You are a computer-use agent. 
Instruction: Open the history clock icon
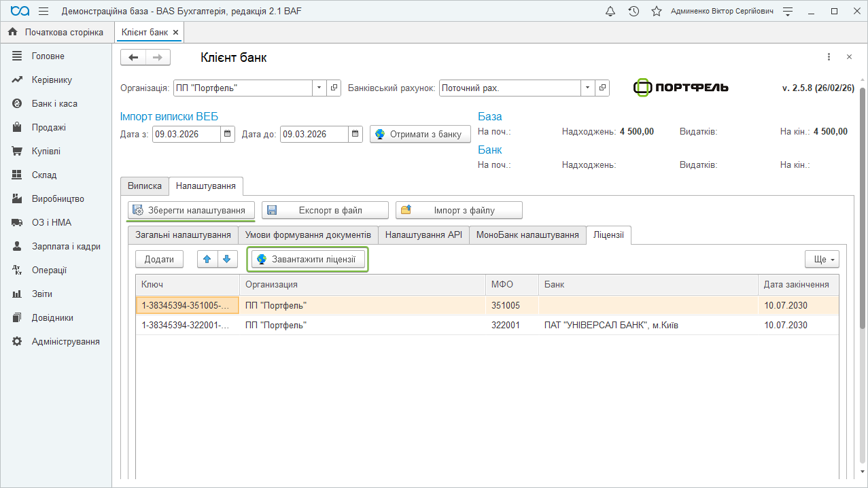(633, 12)
